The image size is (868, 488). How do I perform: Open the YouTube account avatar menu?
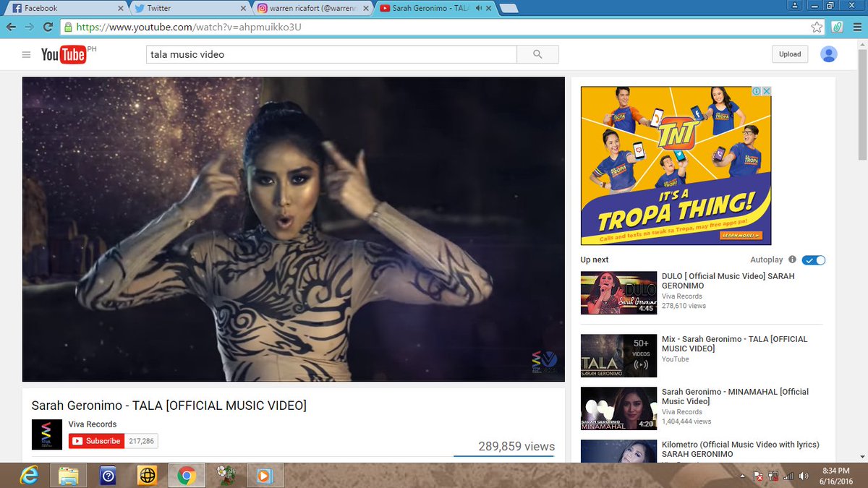(x=829, y=54)
